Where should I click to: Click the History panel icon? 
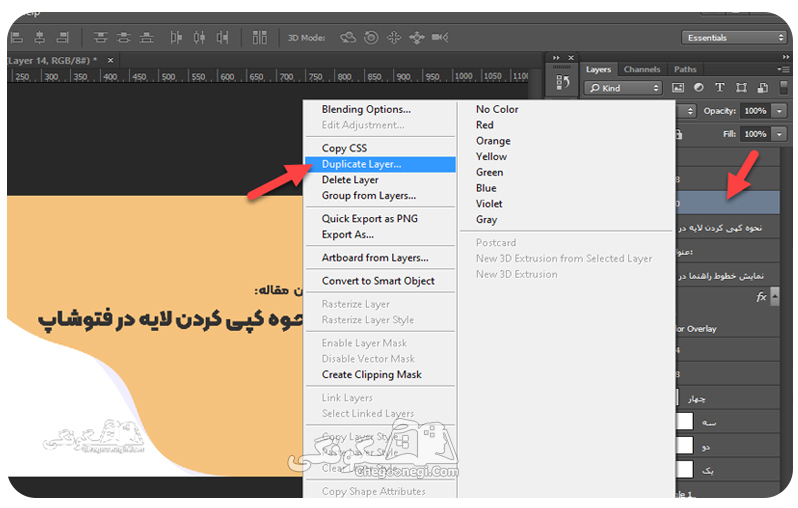[x=562, y=82]
